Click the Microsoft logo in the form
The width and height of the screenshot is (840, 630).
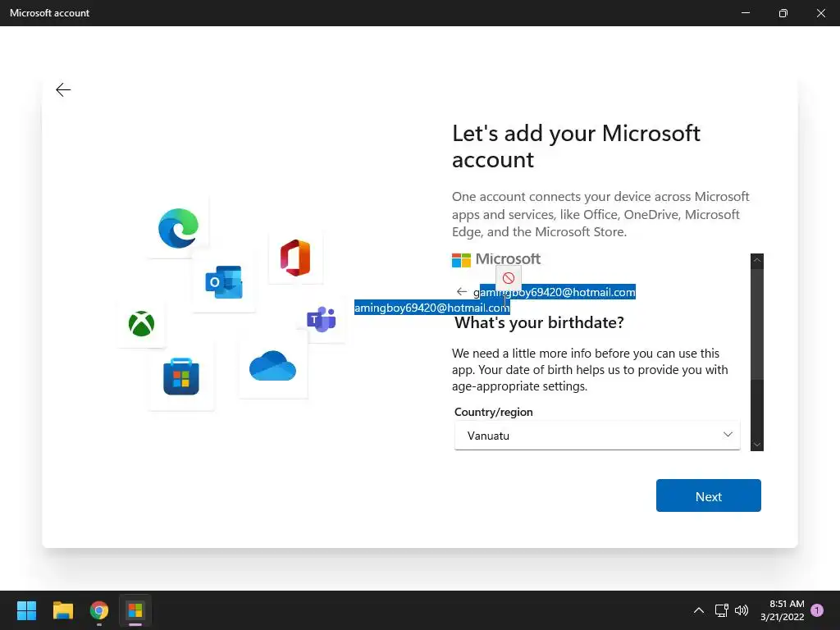(x=496, y=260)
